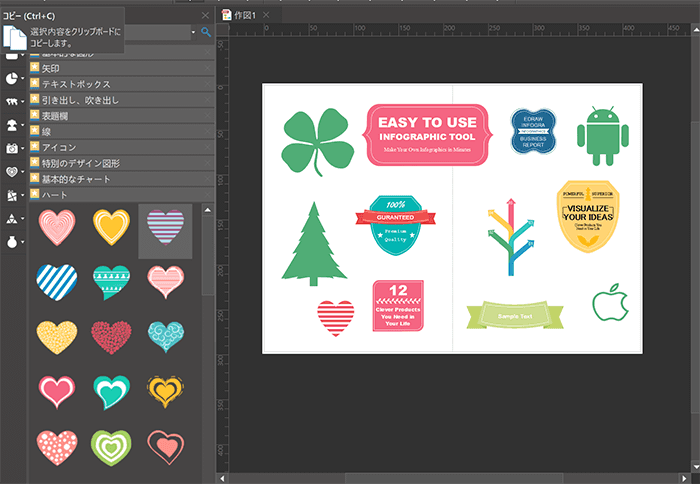Pick the yellow speckled heart

[x=57, y=337]
